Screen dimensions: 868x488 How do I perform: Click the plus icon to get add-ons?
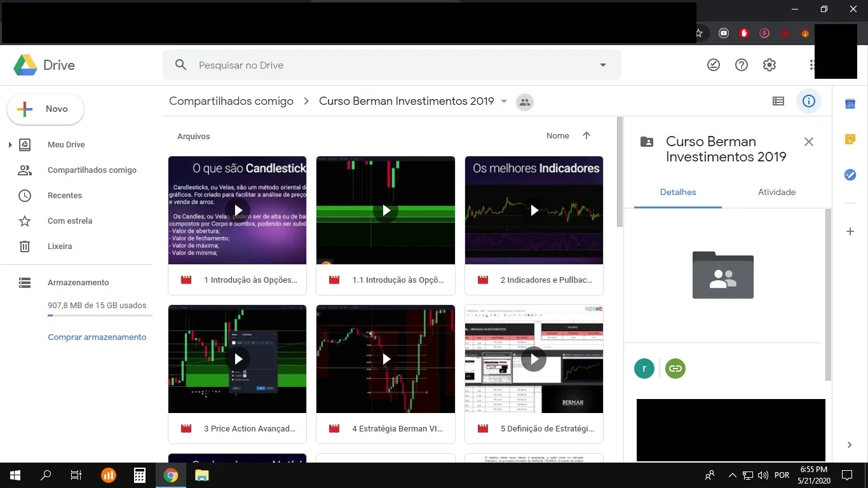[x=850, y=231]
